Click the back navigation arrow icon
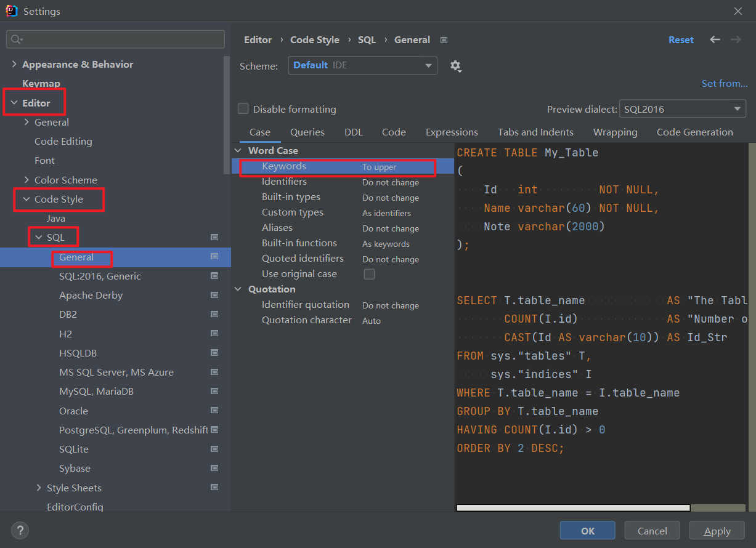756x548 pixels. pyautogui.click(x=715, y=39)
